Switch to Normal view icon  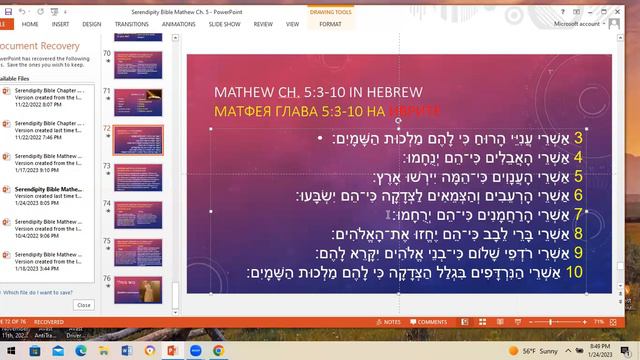tap(465, 322)
